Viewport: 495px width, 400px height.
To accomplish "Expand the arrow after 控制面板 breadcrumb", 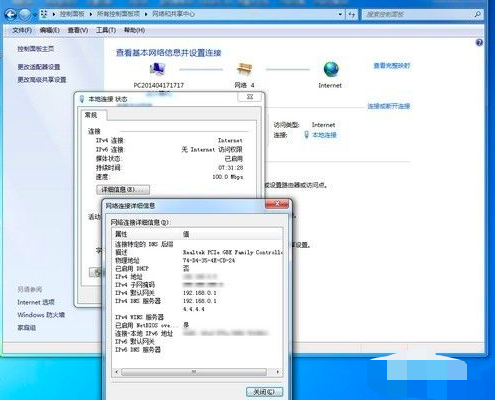I will (x=91, y=14).
